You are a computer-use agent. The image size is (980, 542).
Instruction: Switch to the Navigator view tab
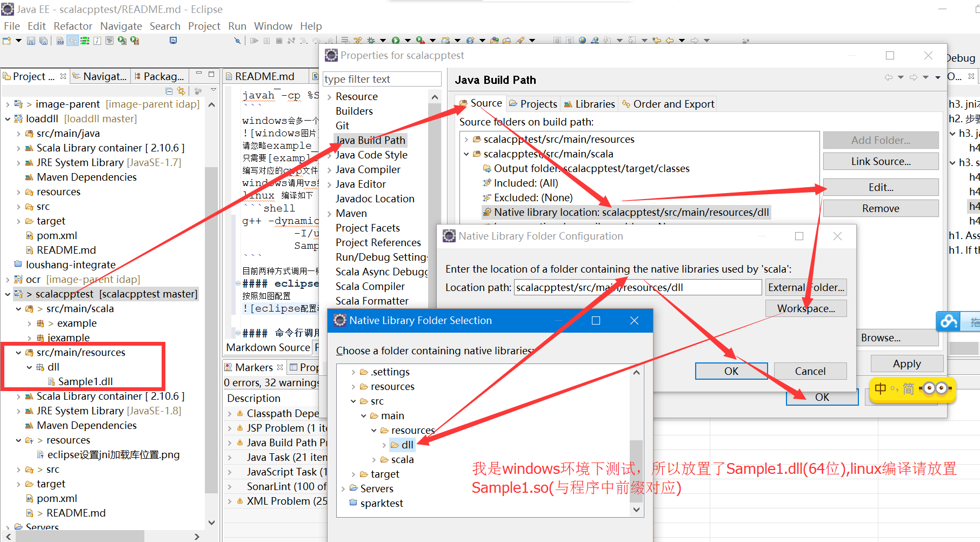[100, 76]
